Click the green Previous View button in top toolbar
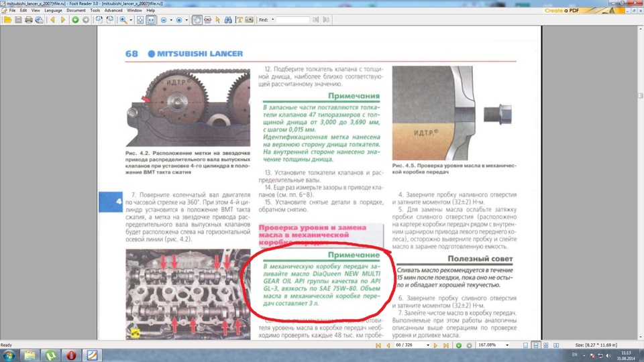Screen dimensions: 644x362 75,19
